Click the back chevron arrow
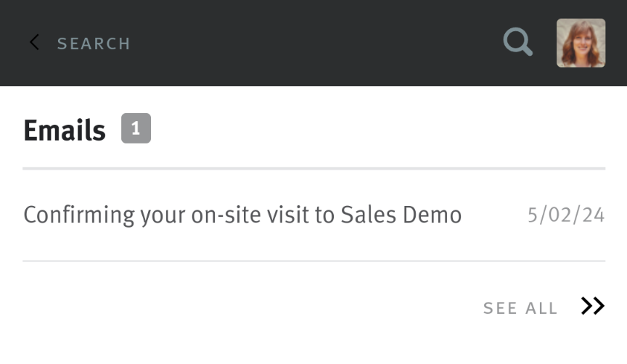This screenshot has height=364, width=627. click(x=34, y=43)
